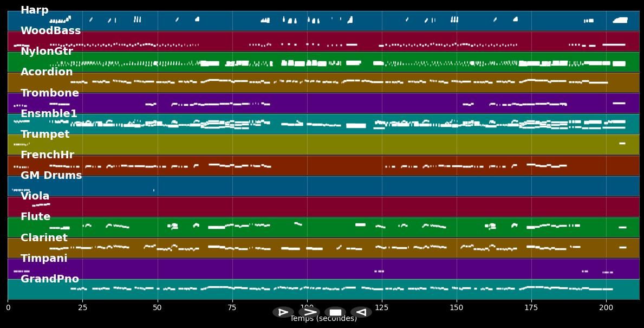Select the FrenchHr track label
The height and width of the screenshot is (328, 644).
pos(47,155)
